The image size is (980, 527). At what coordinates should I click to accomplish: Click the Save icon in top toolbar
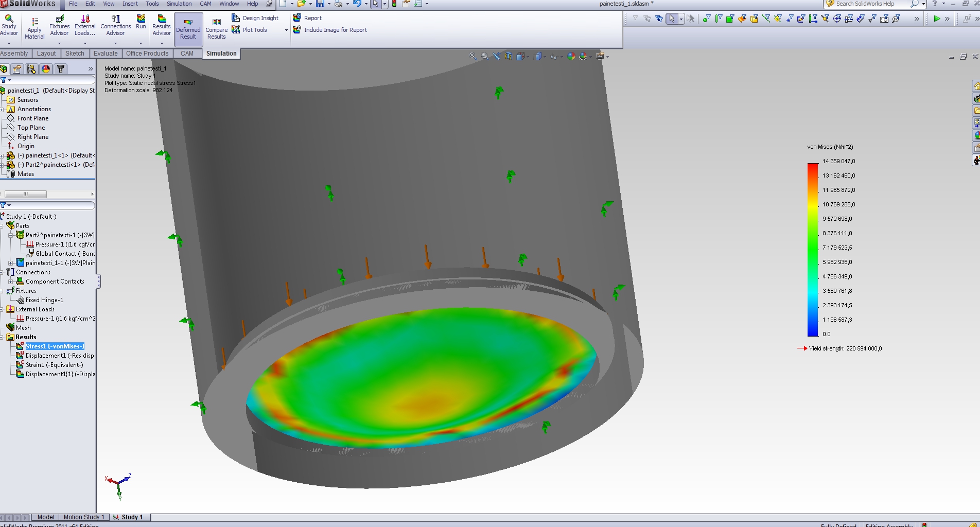click(320, 4)
